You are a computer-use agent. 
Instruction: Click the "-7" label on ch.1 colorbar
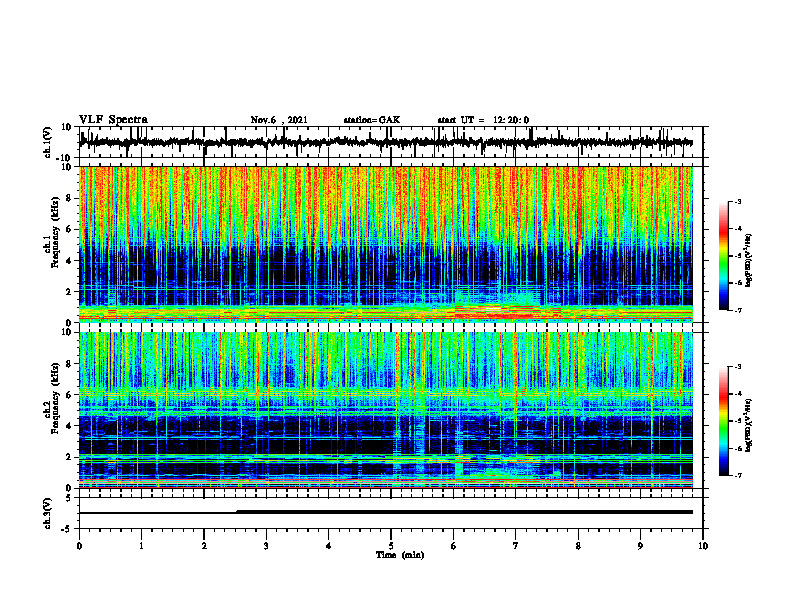point(737,310)
